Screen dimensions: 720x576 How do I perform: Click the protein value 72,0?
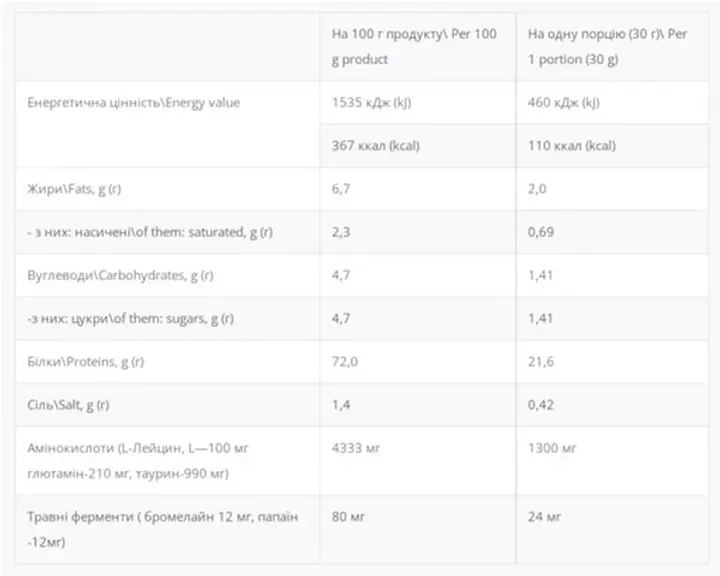pyautogui.click(x=344, y=361)
